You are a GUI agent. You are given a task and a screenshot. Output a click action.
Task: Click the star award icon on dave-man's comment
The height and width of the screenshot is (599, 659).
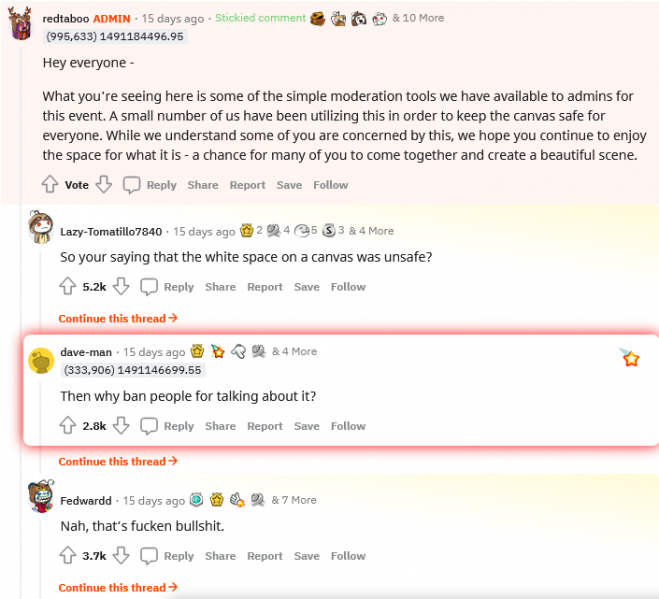click(630, 358)
